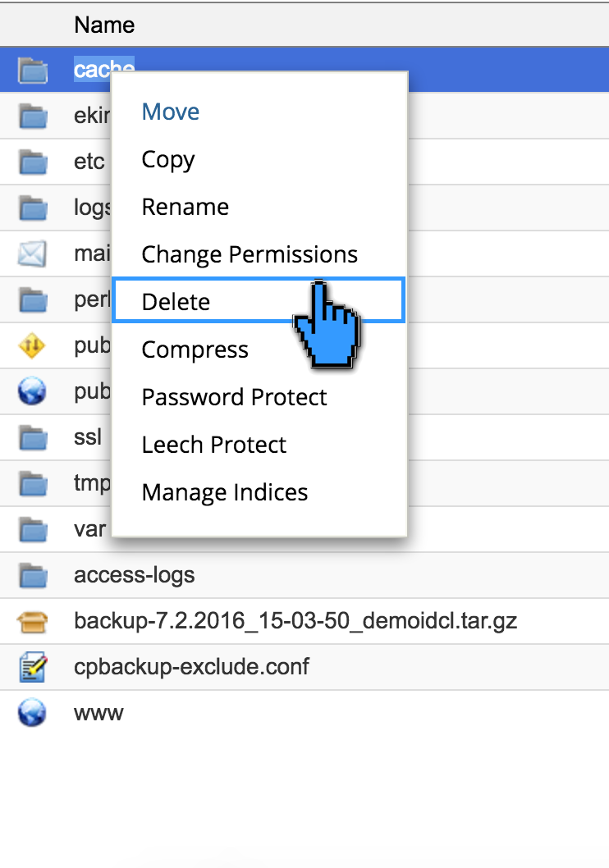Select Compress from the context menu
The height and width of the screenshot is (868, 609).
(195, 349)
